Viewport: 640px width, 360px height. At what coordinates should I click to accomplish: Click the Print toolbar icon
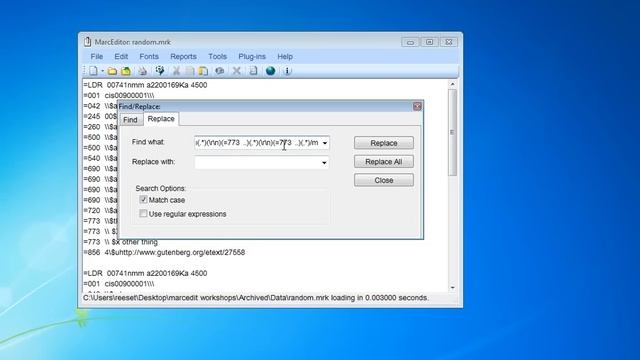(142, 71)
